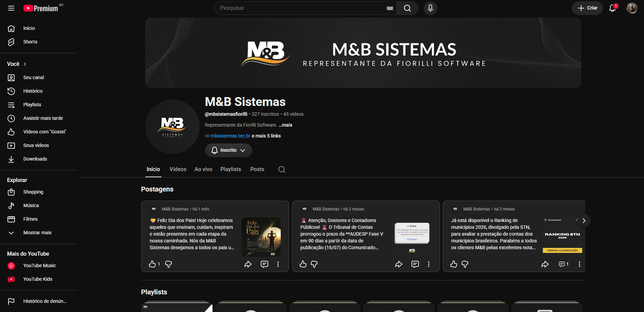The image size is (644, 312).
Task: Open more options on Tribunal de Contas post
Action: (x=429, y=264)
